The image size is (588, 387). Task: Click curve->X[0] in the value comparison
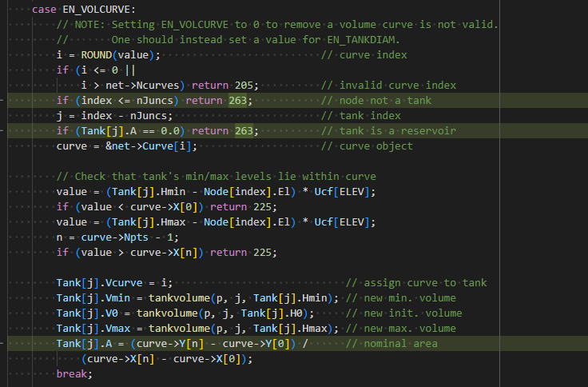(x=166, y=207)
